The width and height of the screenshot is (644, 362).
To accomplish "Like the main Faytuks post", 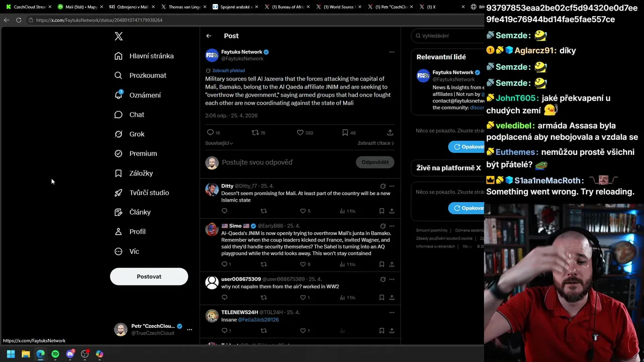I will (x=300, y=132).
